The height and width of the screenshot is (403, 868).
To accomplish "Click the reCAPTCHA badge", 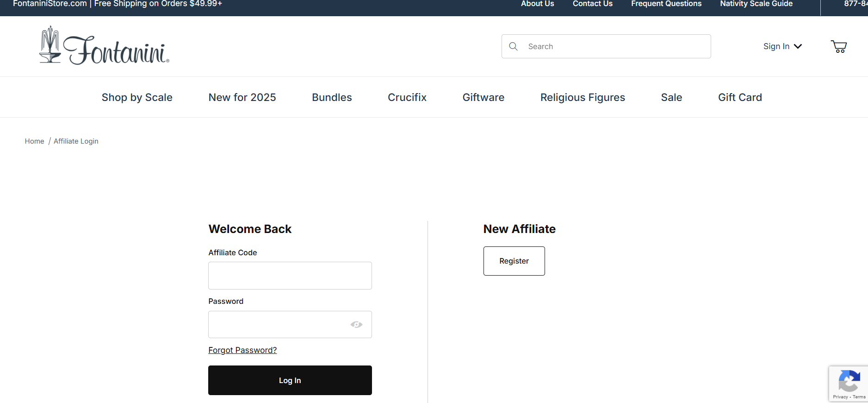I will point(849,384).
